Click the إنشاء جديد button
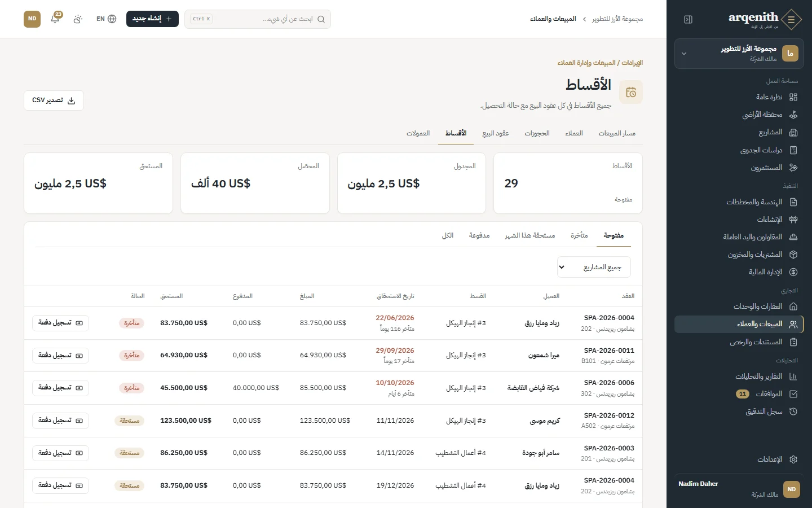812x508 pixels. 152,19
